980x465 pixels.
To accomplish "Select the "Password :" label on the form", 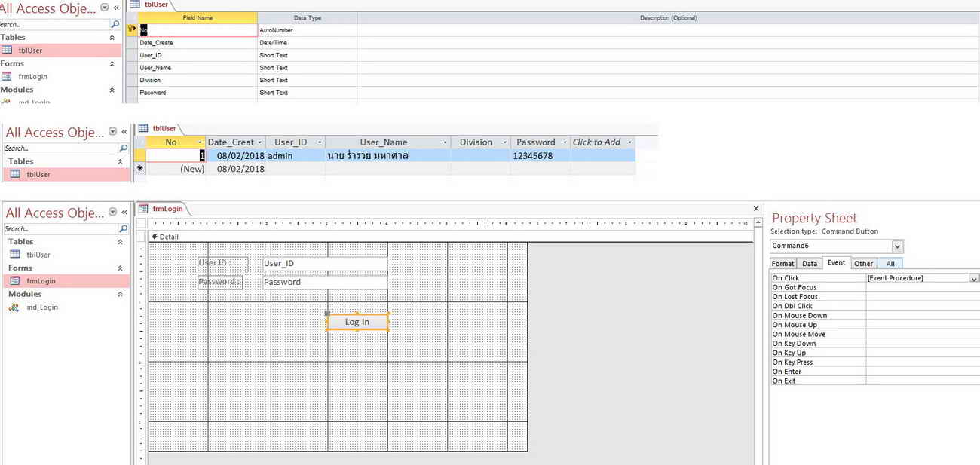I will [220, 282].
